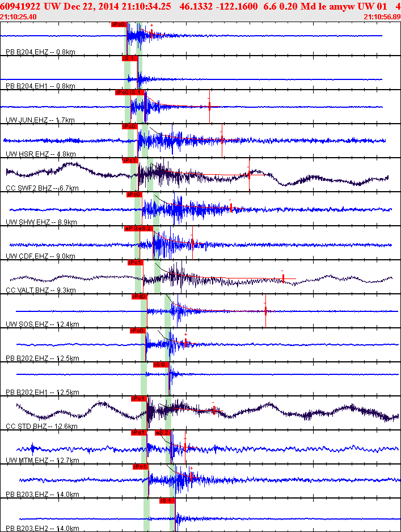Click the station label 'PB B202 EH1 -- 12.5km'
This screenshot has width=401, height=532.
click(43, 392)
